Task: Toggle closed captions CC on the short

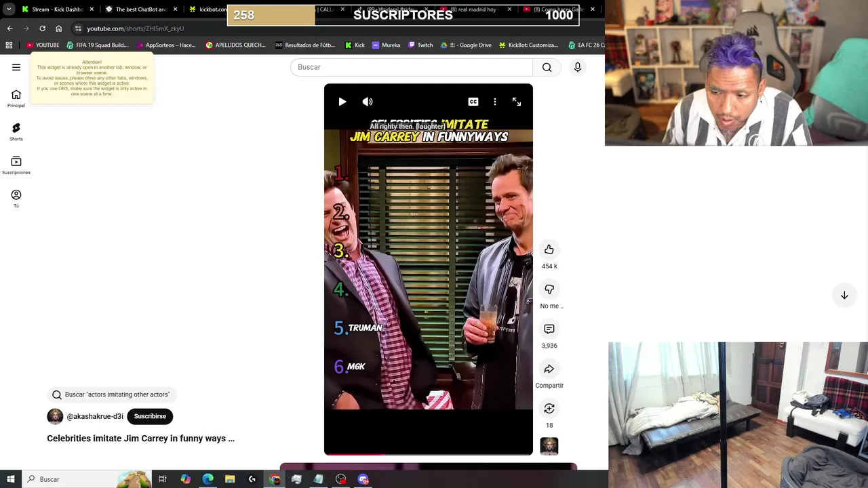Action: coord(473,102)
